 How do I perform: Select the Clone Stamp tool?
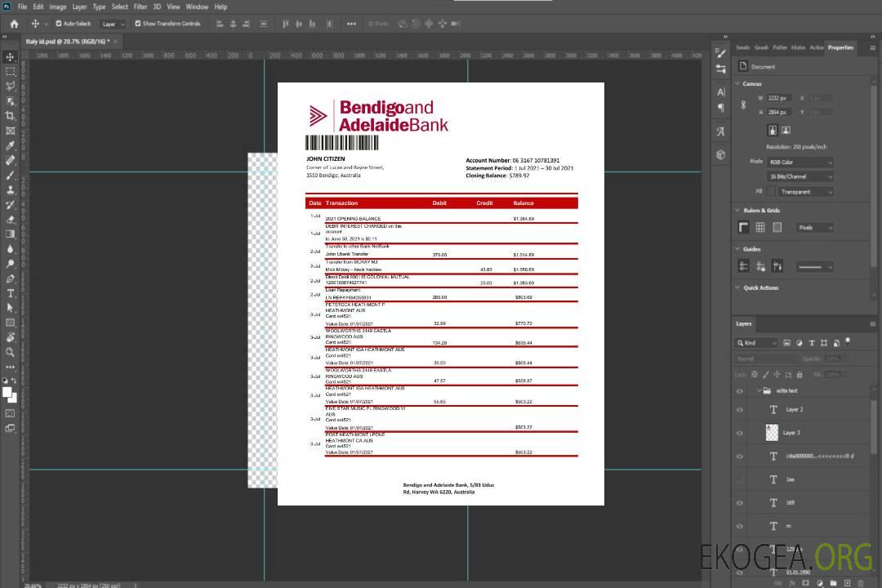(10, 189)
